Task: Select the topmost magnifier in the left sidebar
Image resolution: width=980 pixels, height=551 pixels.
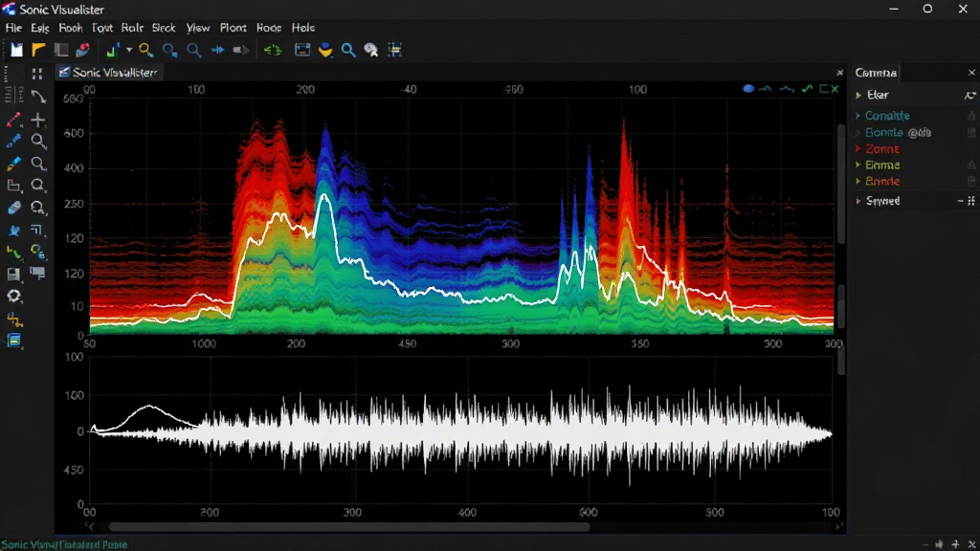Action: [x=38, y=142]
